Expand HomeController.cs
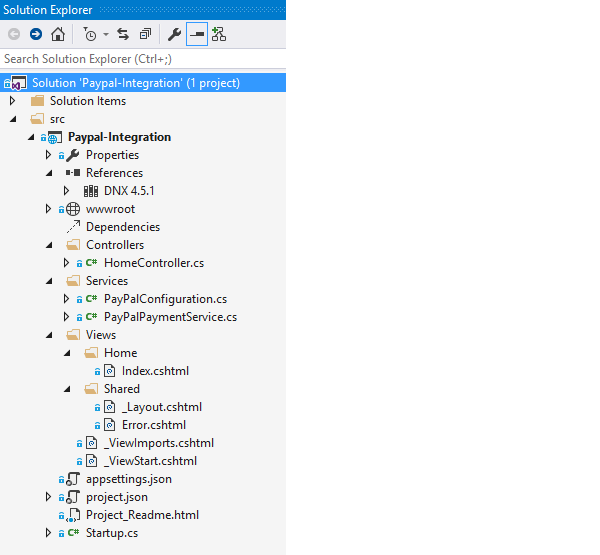Image resolution: width=600 pixels, height=555 pixels. [x=66, y=263]
